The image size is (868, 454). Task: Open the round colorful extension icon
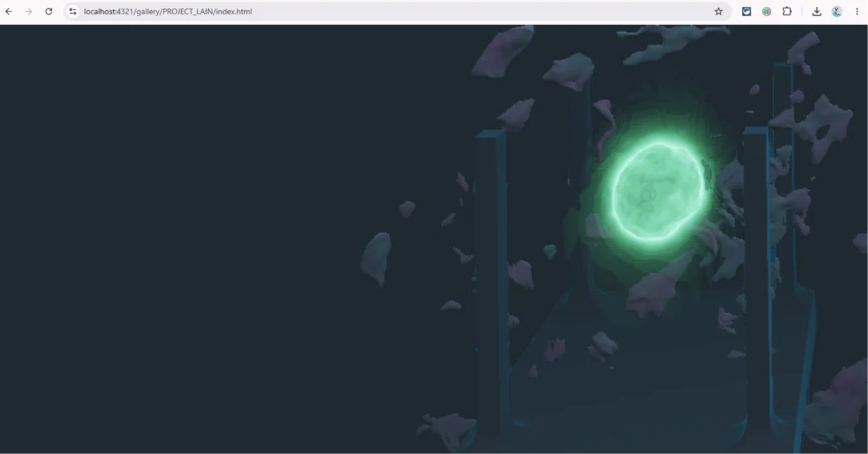point(766,12)
